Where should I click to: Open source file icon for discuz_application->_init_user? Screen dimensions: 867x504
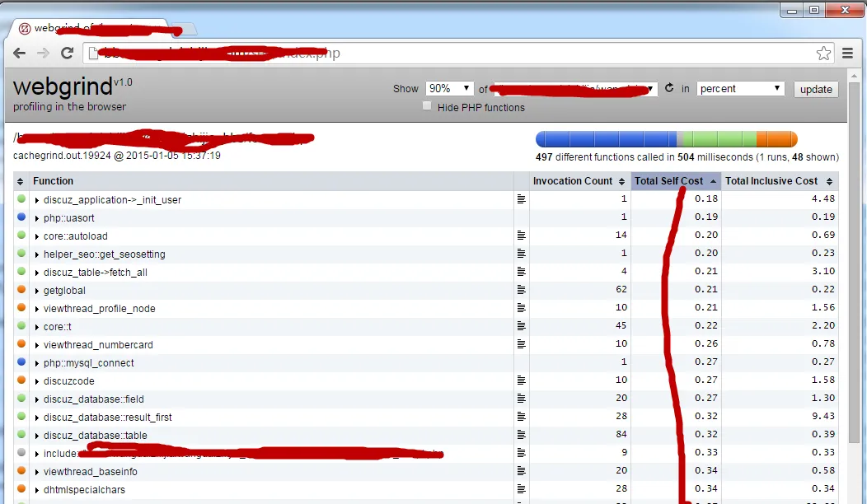pyautogui.click(x=521, y=199)
